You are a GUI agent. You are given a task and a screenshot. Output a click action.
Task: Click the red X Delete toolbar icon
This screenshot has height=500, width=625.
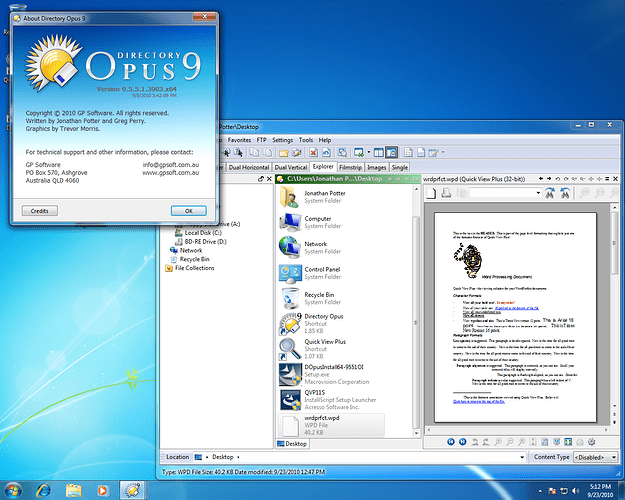[313, 152]
